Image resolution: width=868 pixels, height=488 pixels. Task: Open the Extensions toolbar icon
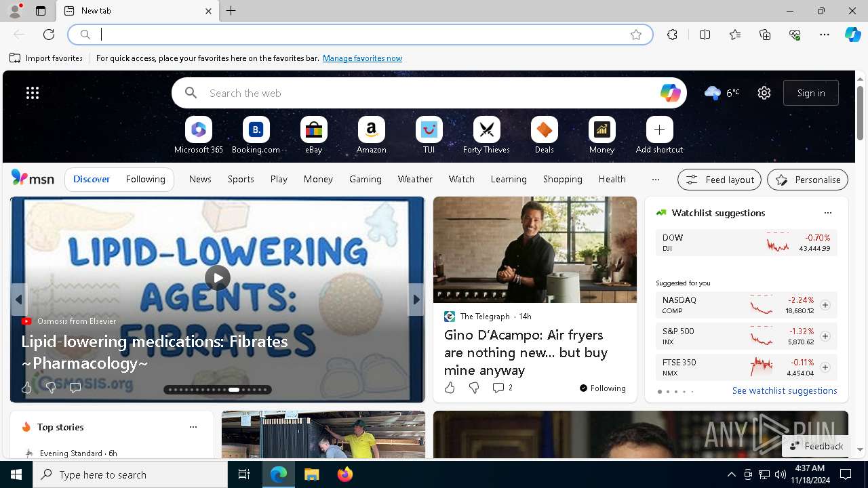coord(672,35)
